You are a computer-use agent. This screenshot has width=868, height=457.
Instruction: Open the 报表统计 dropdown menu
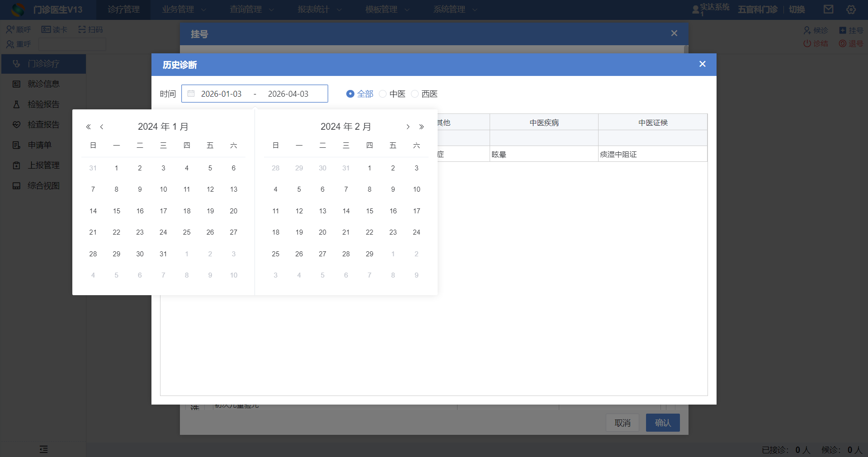coord(319,9)
